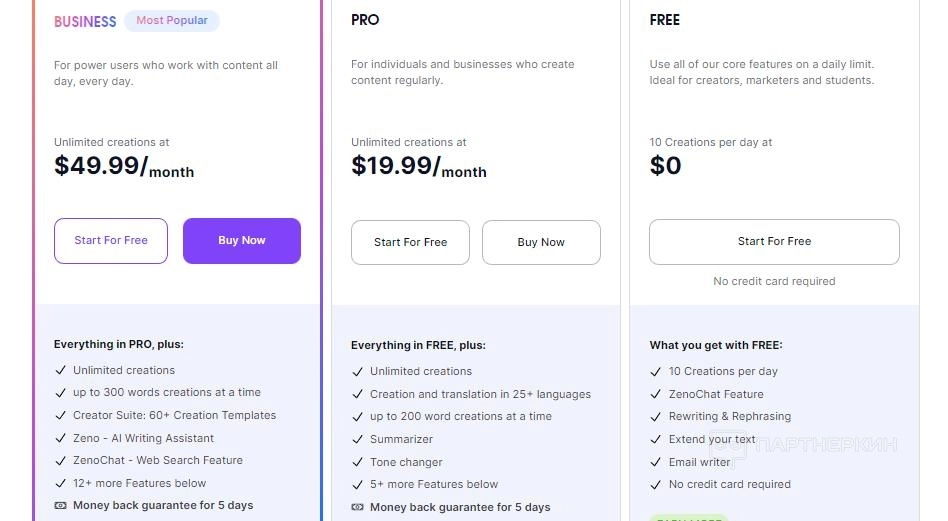948x521 pixels.
Task: Click checkmark beside Rewriting & Rephrasing
Action: [x=656, y=417]
